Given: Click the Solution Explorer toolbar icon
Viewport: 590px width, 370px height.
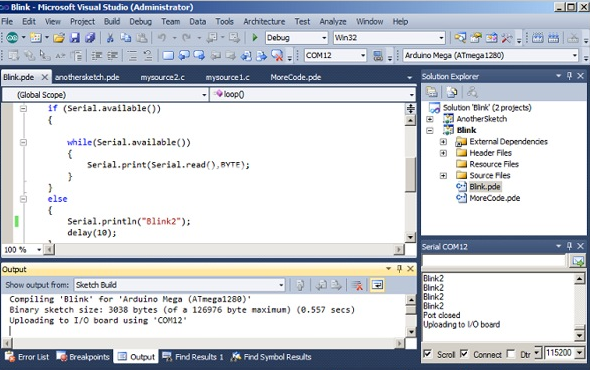Looking at the screenshot, I should 459,38.
